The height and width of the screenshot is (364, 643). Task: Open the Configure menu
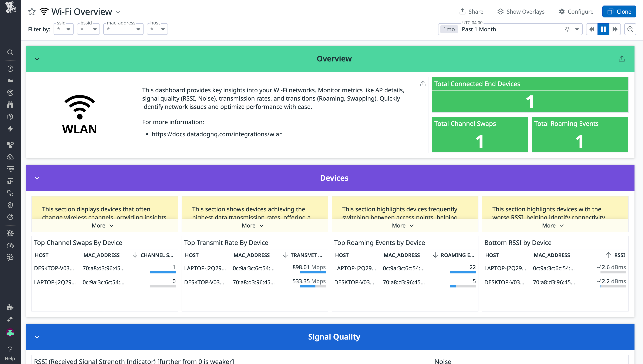[576, 11]
